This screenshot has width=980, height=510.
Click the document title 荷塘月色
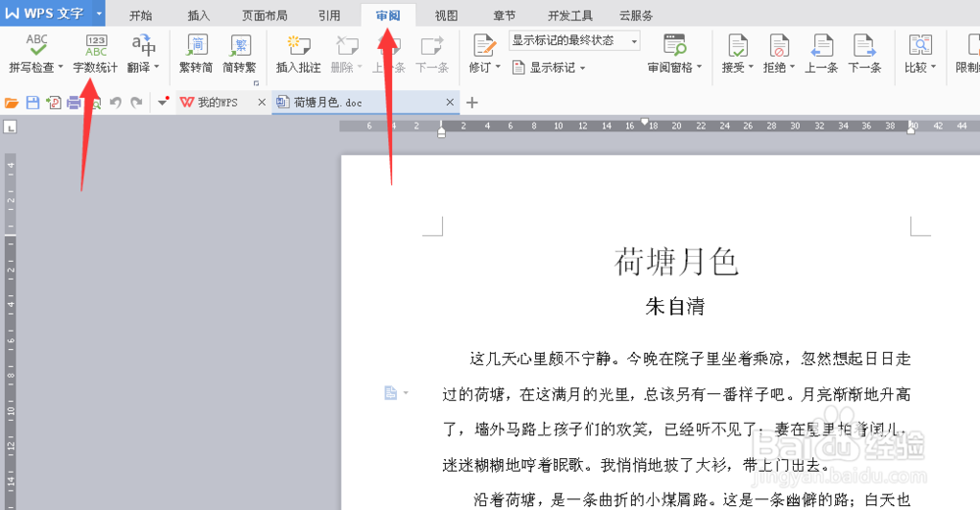tap(675, 262)
